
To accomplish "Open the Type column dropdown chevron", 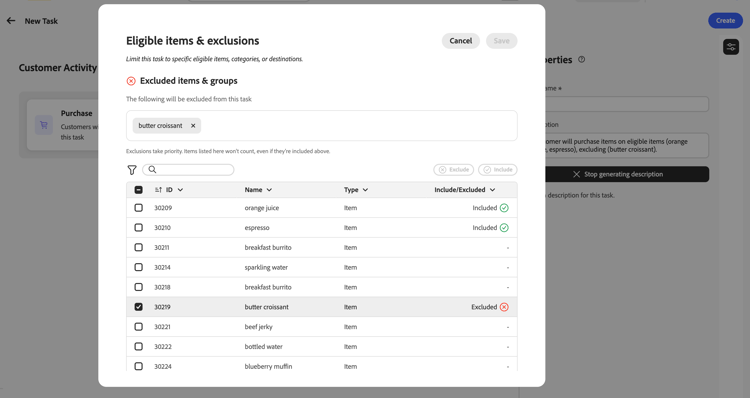I will point(365,190).
